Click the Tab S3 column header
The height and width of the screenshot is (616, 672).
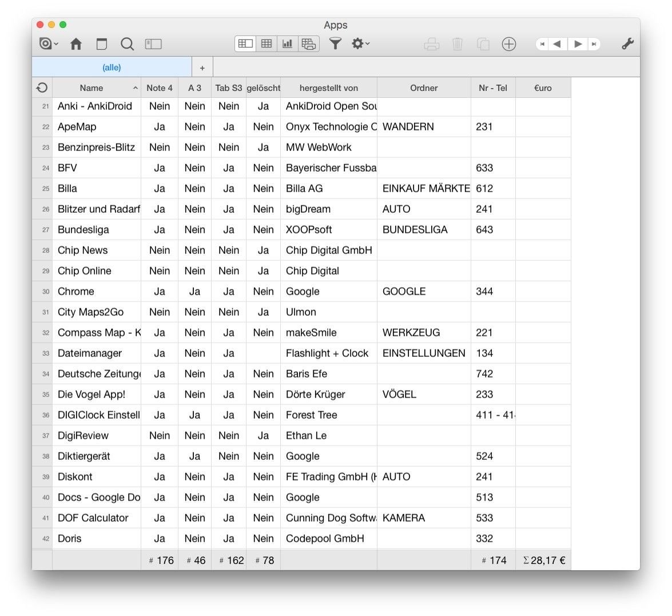tap(229, 88)
